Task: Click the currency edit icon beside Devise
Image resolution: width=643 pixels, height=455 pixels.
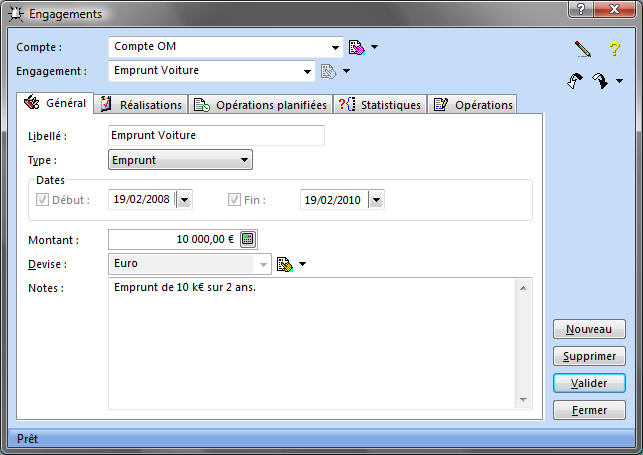Action: 284,264
